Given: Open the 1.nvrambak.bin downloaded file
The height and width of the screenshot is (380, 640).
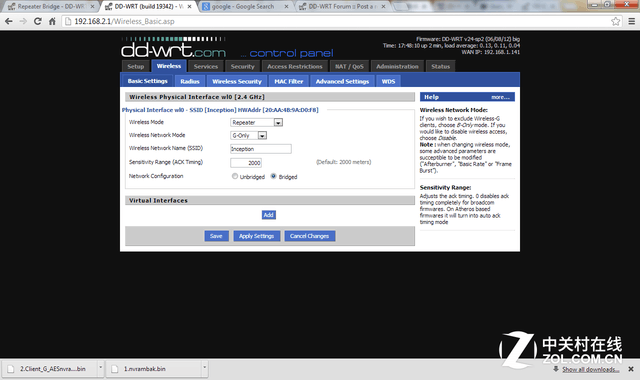Looking at the screenshot, I should (154, 369).
